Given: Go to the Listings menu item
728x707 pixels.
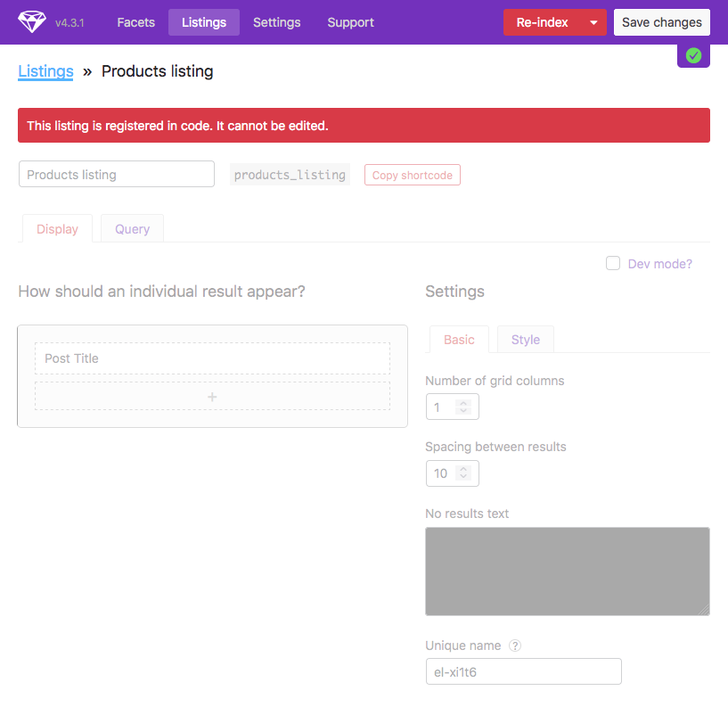Looking at the screenshot, I should click(x=204, y=22).
